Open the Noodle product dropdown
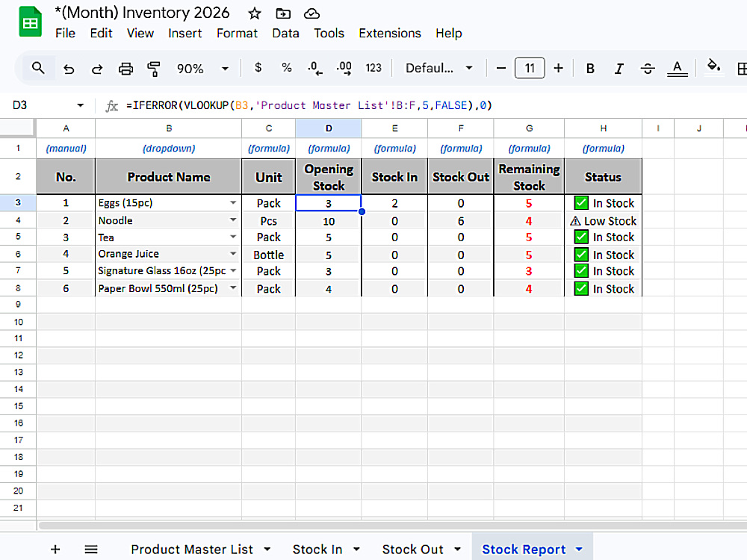 pos(233,220)
